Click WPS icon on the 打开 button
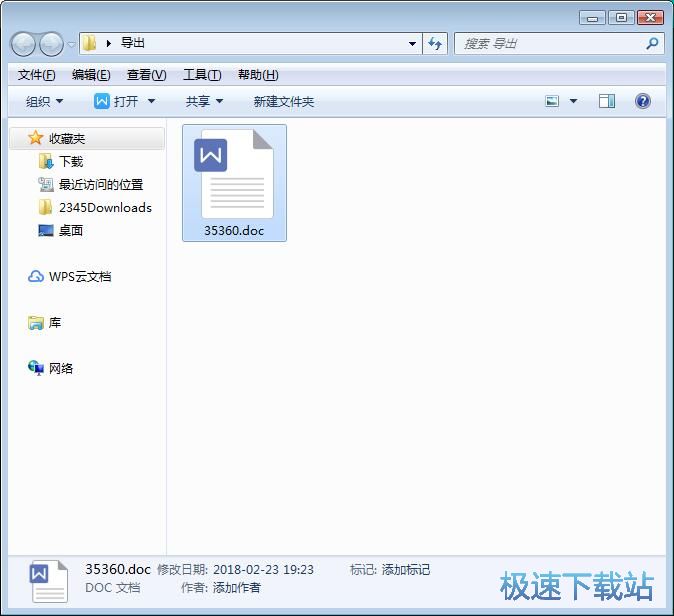 (x=102, y=101)
